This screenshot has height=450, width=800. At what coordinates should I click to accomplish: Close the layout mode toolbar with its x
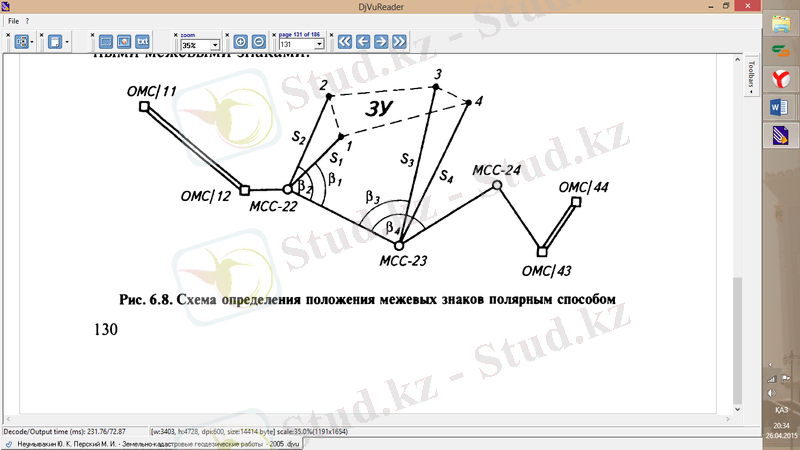(x=8, y=35)
